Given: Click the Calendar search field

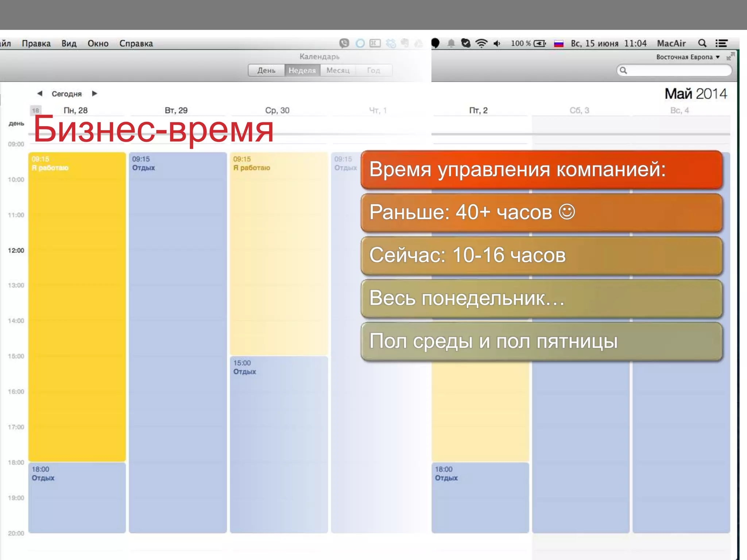Looking at the screenshot, I should pyautogui.click(x=674, y=70).
